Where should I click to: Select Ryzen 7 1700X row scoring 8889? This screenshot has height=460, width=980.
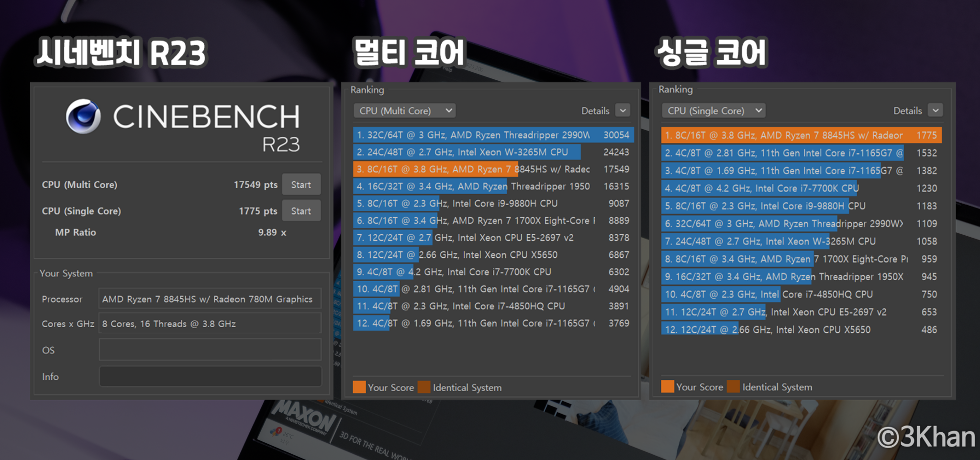(x=493, y=220)
